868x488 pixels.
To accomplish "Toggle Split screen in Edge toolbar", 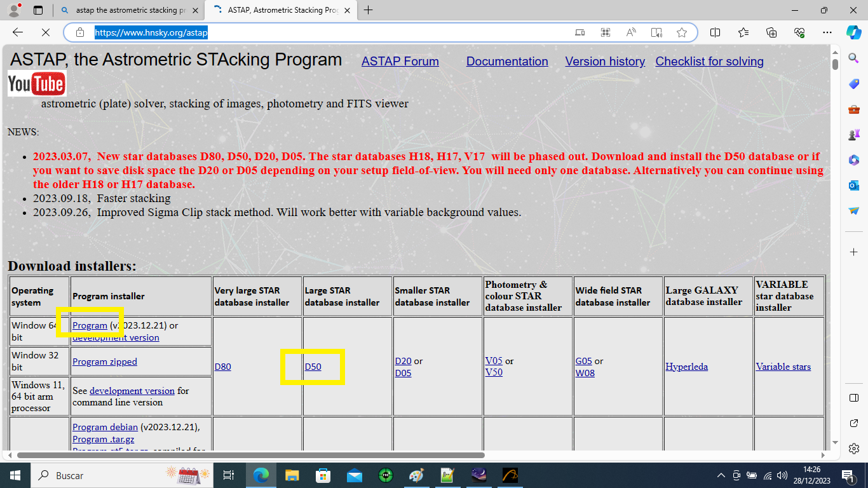I will [x=715, y=32].
